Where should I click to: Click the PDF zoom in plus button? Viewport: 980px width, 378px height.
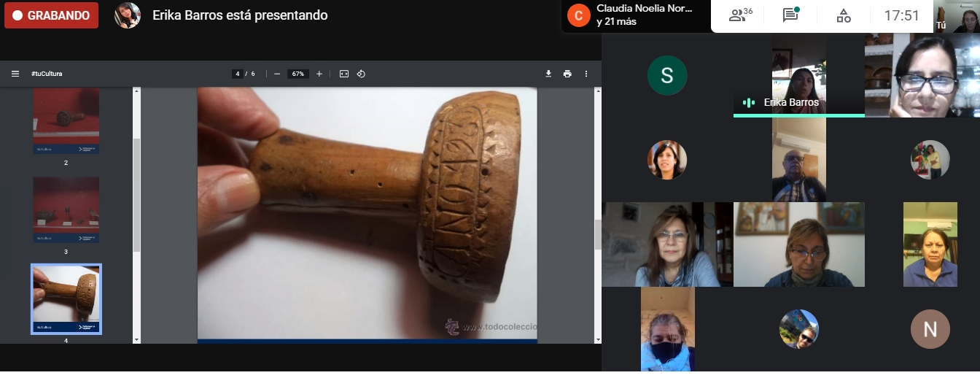tap(319, 74)
